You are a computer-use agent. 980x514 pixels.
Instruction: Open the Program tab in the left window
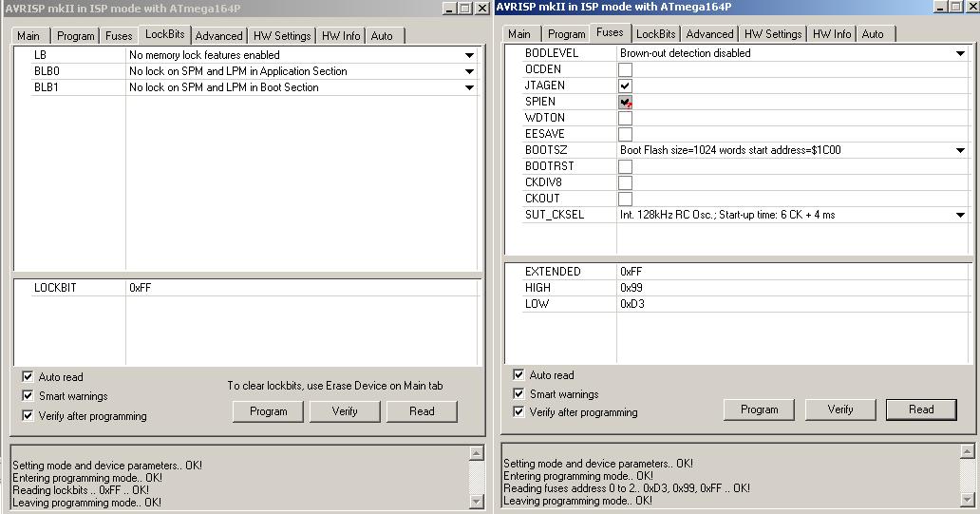click(76, 36)
